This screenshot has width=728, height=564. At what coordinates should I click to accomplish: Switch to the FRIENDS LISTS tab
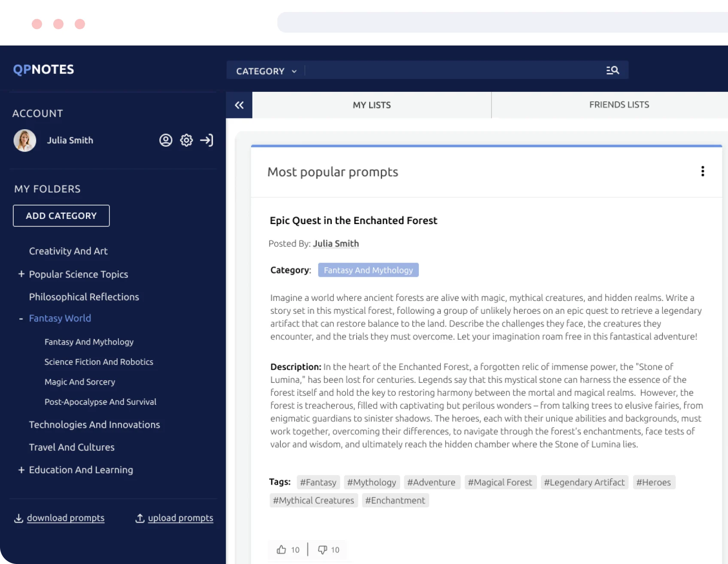point(619,105)
